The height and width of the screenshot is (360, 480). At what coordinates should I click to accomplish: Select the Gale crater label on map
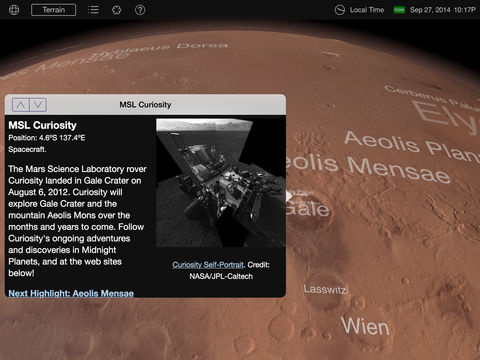point(308,209)
